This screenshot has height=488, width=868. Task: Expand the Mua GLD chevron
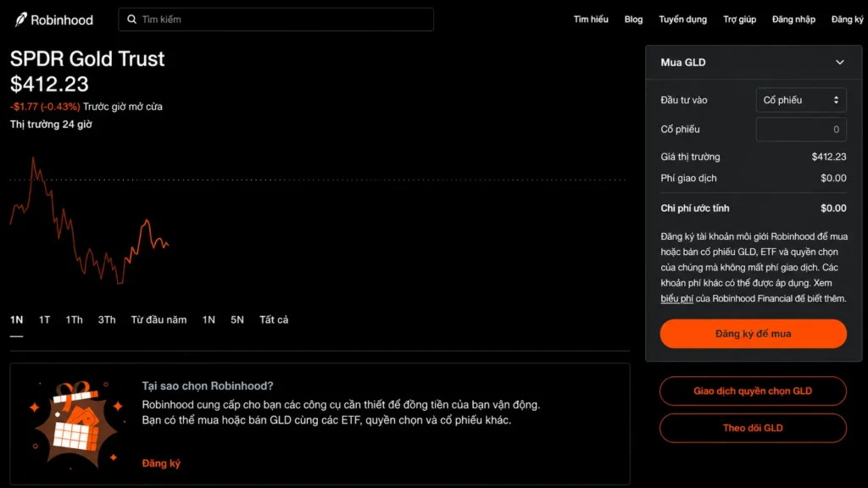(x=840, y=62)
